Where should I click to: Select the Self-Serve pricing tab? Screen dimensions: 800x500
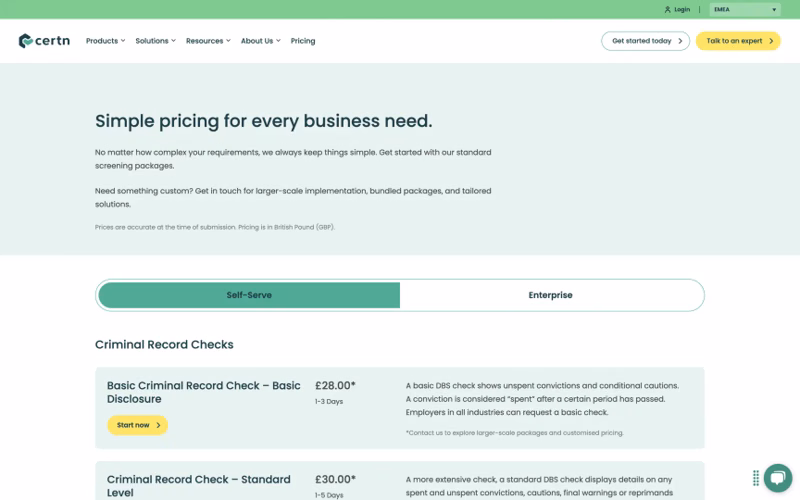(x=249, y=295)
